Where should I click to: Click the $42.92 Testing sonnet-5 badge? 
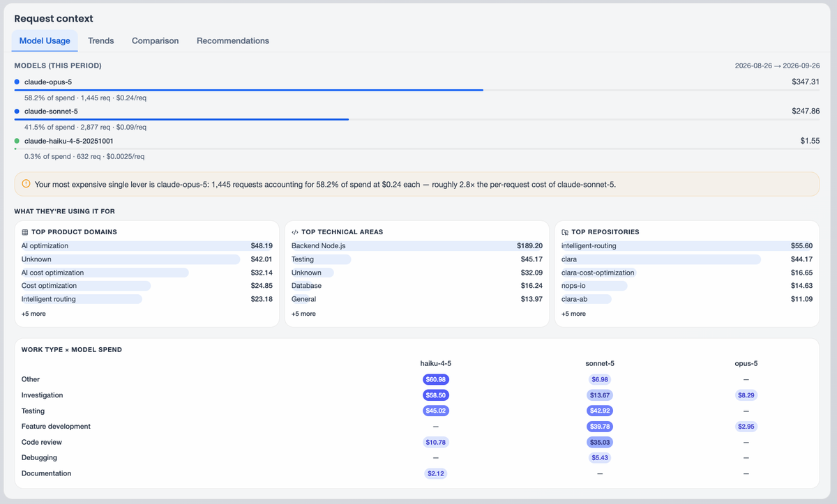point(600,411)
